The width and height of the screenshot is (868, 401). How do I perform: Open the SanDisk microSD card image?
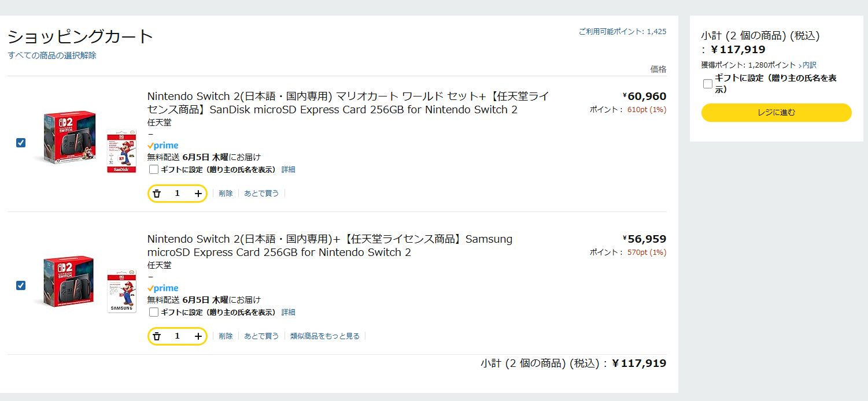pyautogui.click(x=121, y=151)
